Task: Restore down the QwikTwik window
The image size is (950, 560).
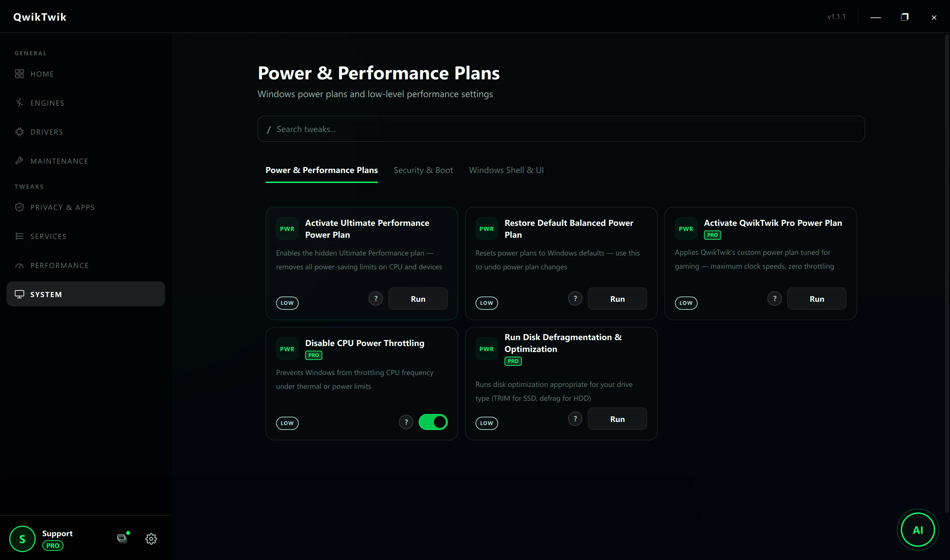Action: 904,17
